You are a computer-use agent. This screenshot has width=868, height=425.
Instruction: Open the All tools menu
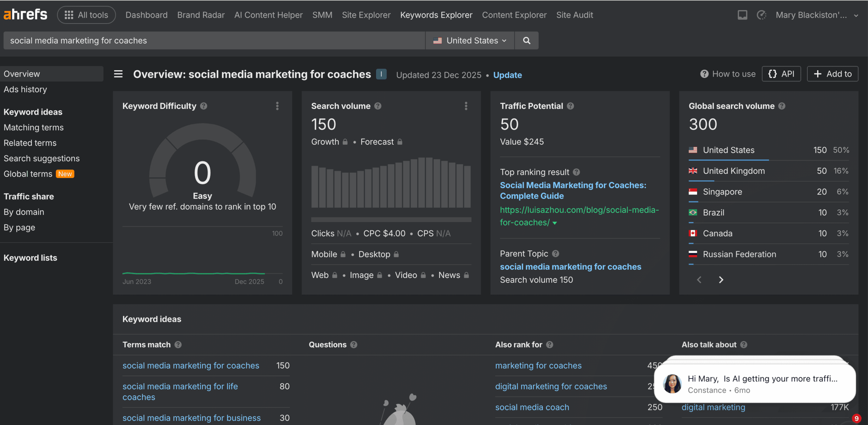[x=86, y=15]
